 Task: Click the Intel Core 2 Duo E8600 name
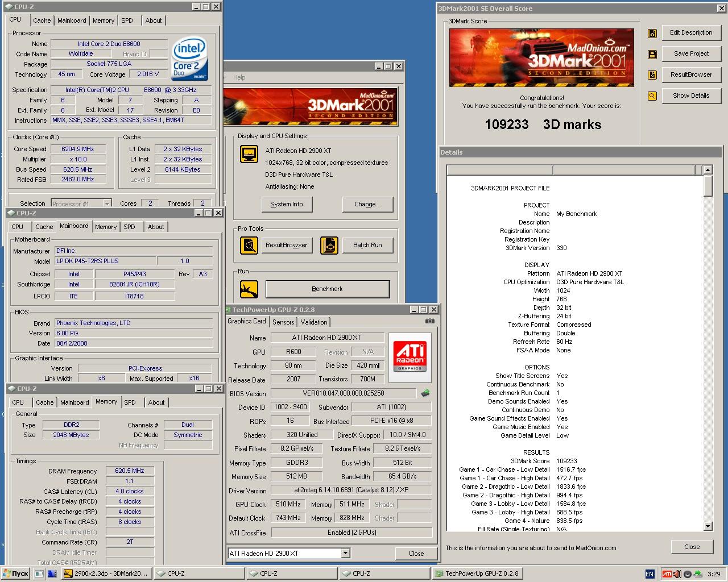tap(109, 44)
